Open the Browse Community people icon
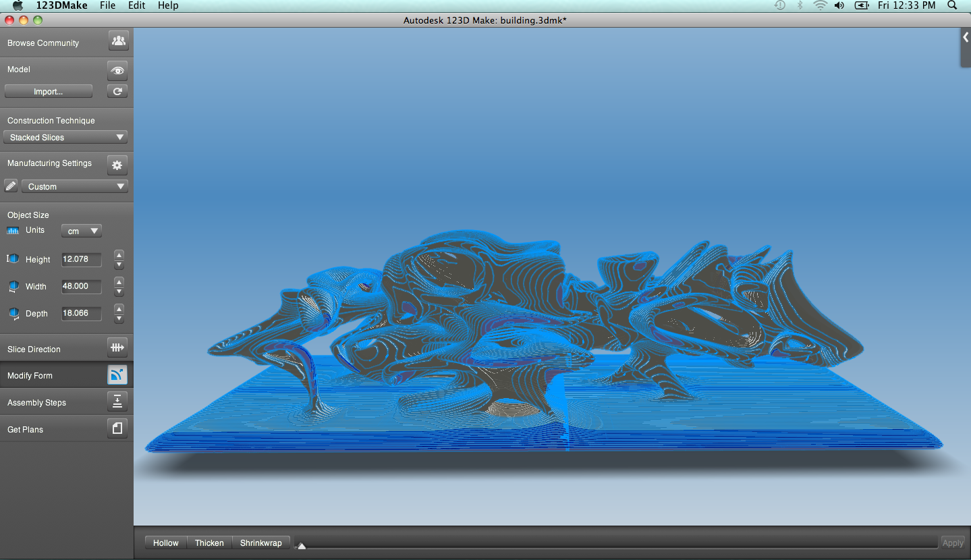The height and width of the screenshot is (560, 971). tap(118, 41)
